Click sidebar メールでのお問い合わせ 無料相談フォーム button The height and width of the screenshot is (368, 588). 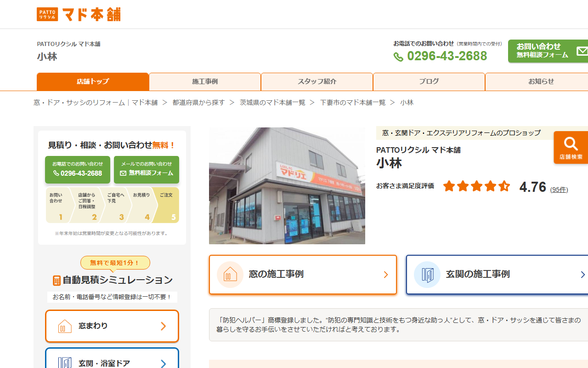[147, 170]
